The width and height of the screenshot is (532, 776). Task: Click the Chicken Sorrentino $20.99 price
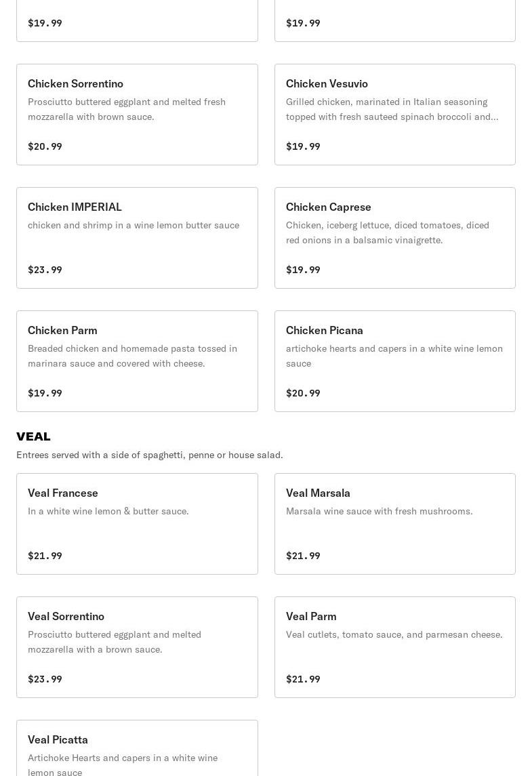45,146
